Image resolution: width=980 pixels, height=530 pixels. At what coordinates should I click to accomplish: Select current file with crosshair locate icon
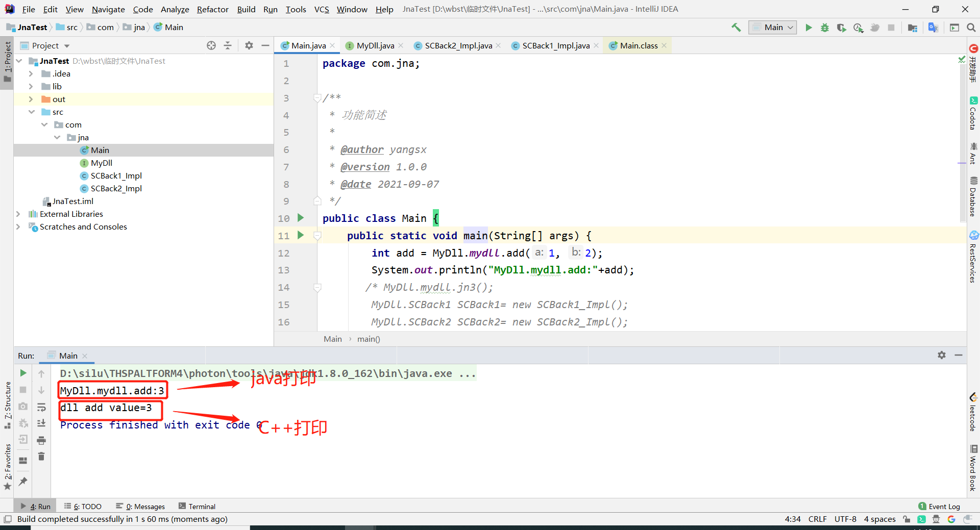pos(211,45)
